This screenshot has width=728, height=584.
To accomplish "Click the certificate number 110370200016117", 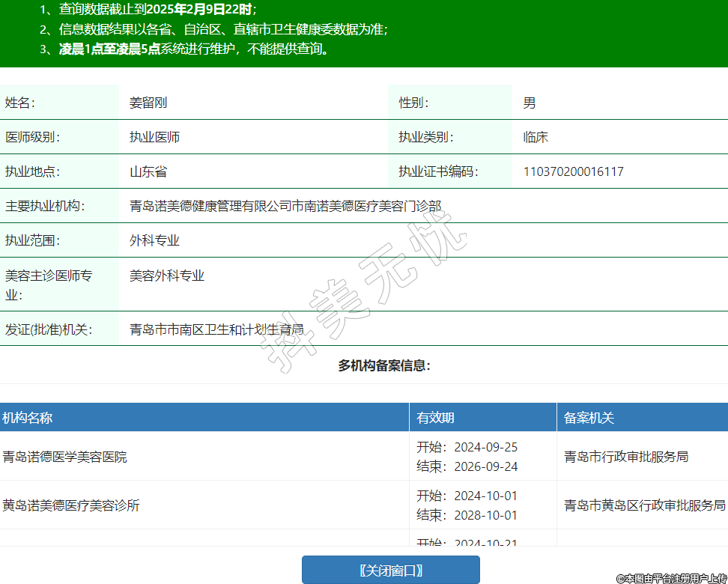I will click(x=573, y=171).
